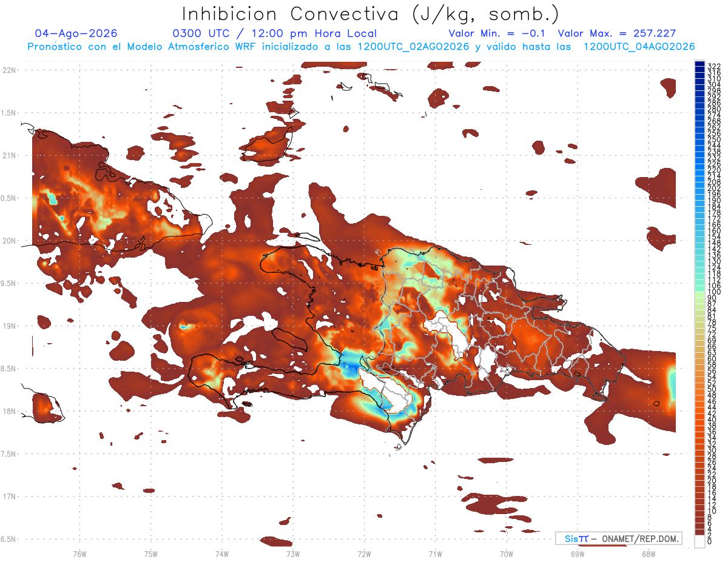Click the darkest blue swatch beside "322"
Screen dimensions: 728x562
(699, 64)
